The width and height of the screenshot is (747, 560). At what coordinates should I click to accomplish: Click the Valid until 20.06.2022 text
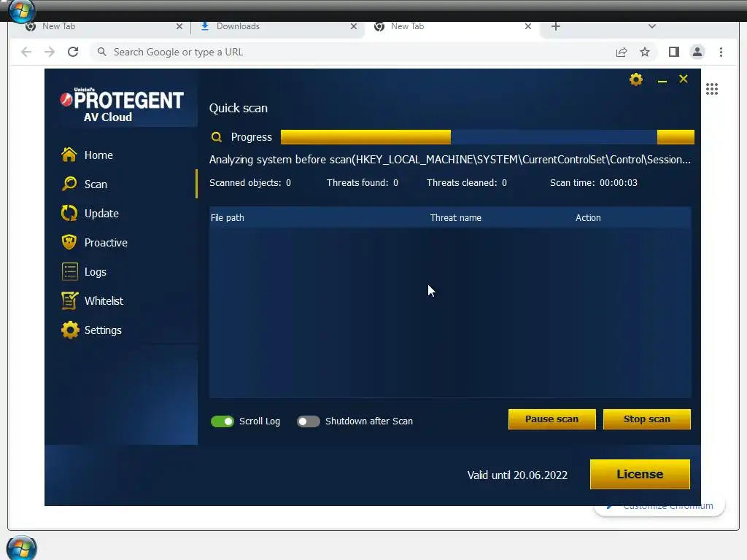pos(517,475)
